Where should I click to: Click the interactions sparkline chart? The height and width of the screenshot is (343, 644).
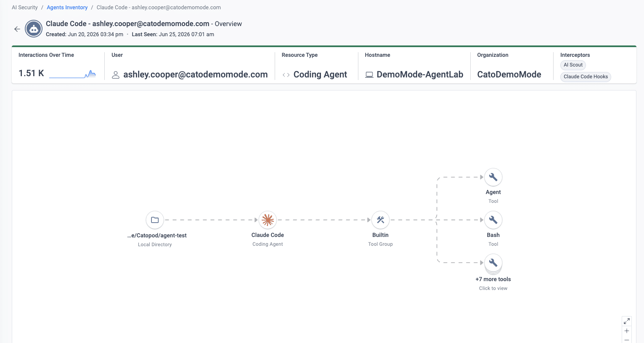72,74
